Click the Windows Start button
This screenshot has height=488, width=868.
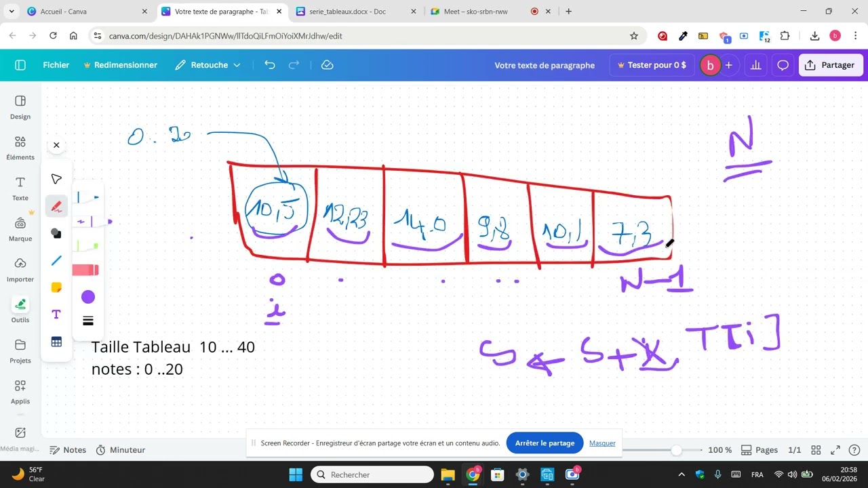click(x=296, y=474)
